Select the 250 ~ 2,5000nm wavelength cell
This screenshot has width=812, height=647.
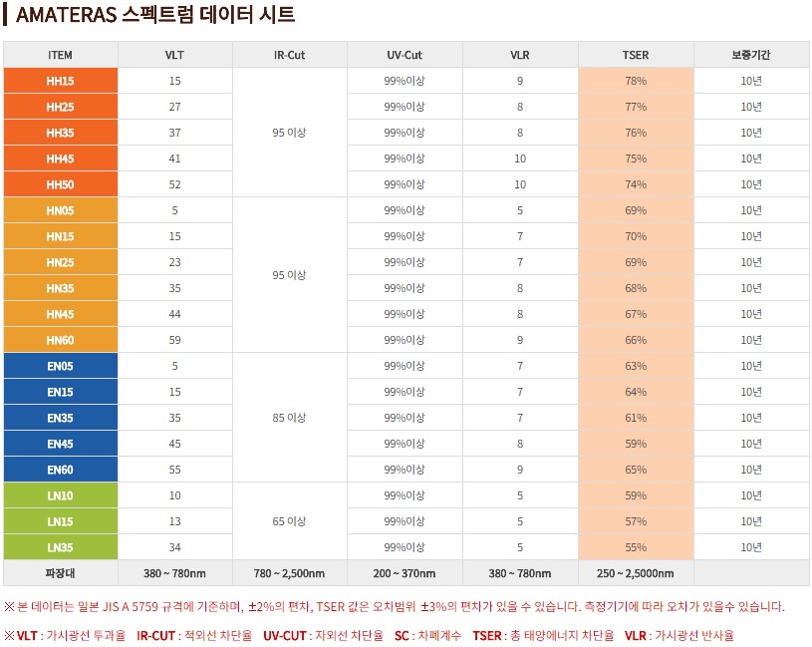[636, 573]
